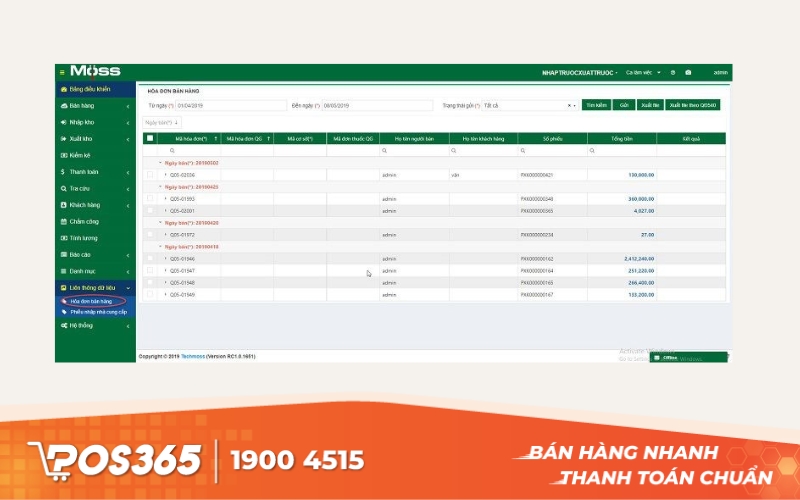The height and width of the screenshot is (500, 800).
Task: Open the Báo cáo sidebar menu
Action: pos(95,255)
